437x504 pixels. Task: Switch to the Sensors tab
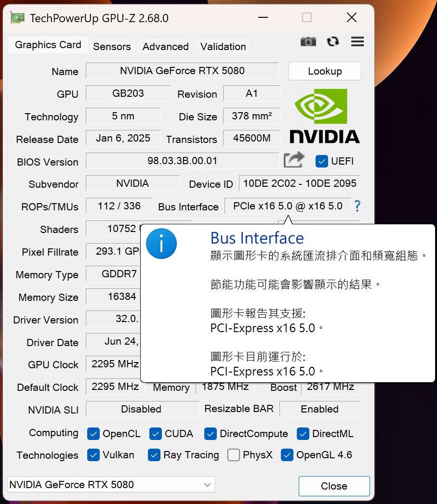click(x=112, y=46)
